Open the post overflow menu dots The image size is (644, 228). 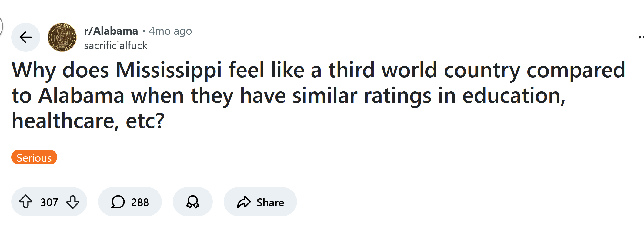pos(641,37)
